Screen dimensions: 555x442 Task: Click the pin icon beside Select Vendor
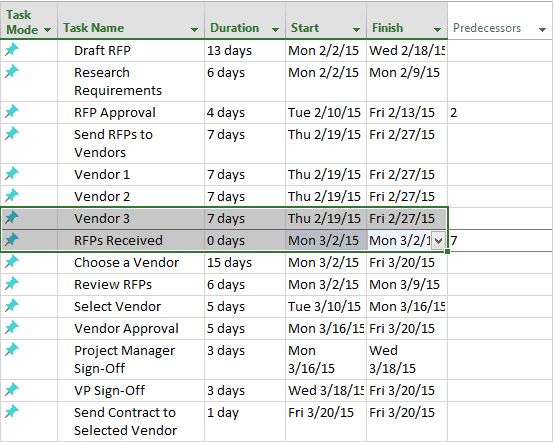(12, 305)
